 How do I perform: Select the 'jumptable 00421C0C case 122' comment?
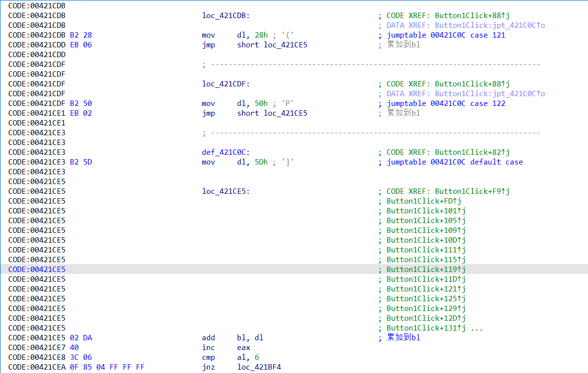(446, 104)
